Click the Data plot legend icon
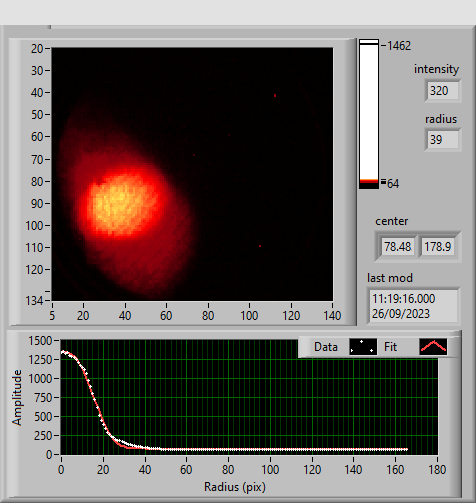Viewport: 476px width, 503px height. pos(363,347)
